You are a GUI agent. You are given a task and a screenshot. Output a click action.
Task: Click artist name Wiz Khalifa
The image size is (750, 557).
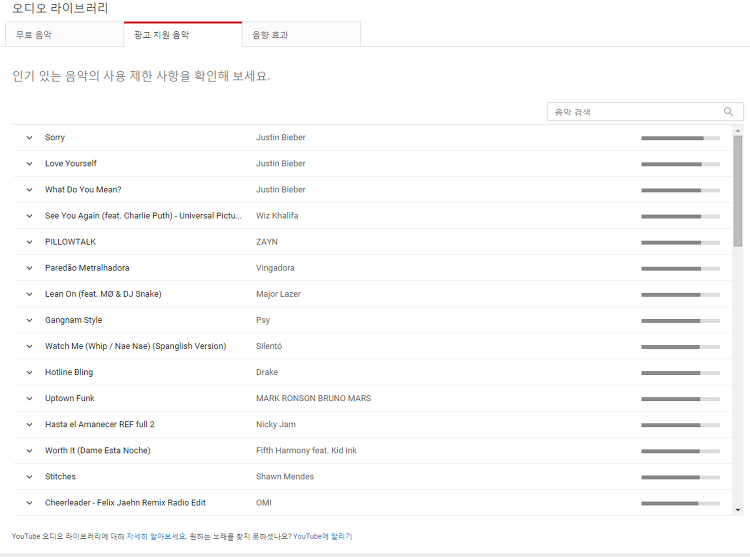[x=277, y=216]
